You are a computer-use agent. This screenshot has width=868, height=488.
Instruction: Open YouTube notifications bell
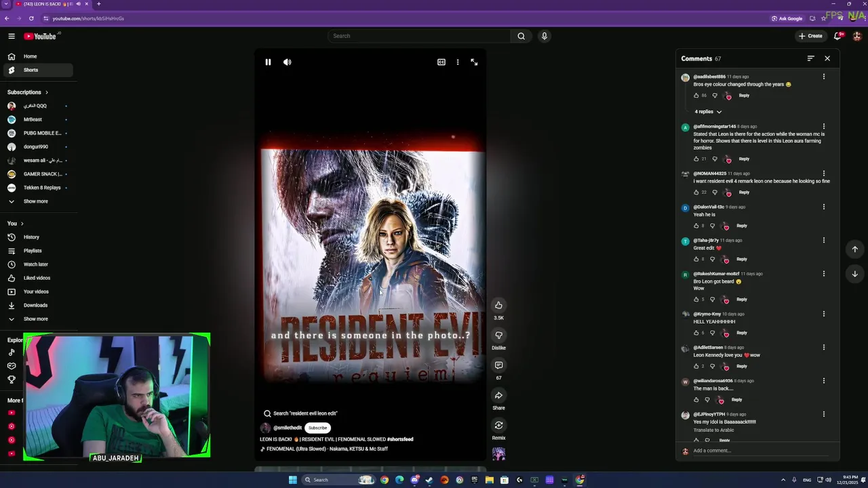pos(837,36)
